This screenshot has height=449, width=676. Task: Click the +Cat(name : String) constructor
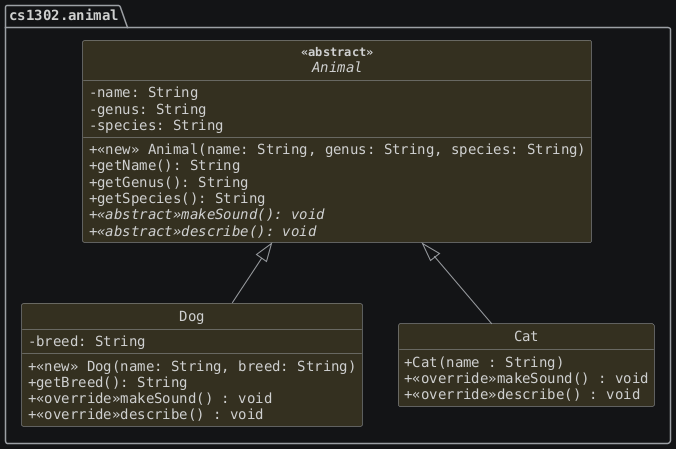[x=484, y=362]
